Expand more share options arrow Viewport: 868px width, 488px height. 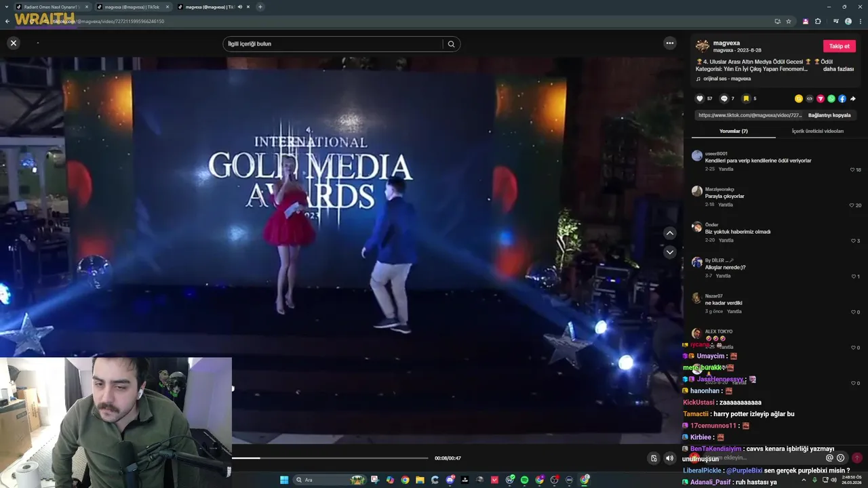pos(853,98)
